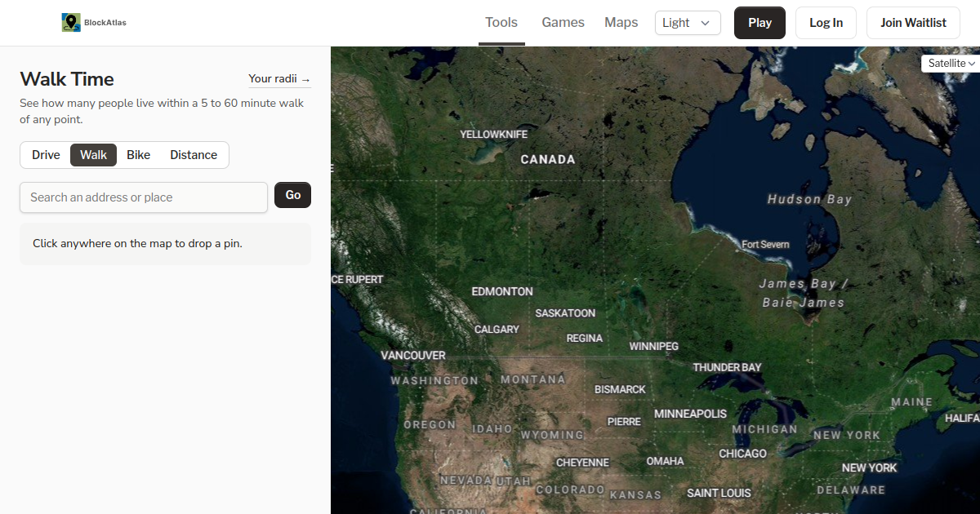Drop a pin on Cheyenne label
Screen dimensions: 980x514
582,463
